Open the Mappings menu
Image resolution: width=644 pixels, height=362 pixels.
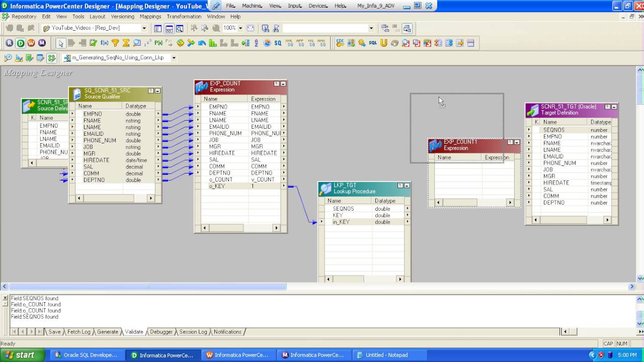click(150, 17)
